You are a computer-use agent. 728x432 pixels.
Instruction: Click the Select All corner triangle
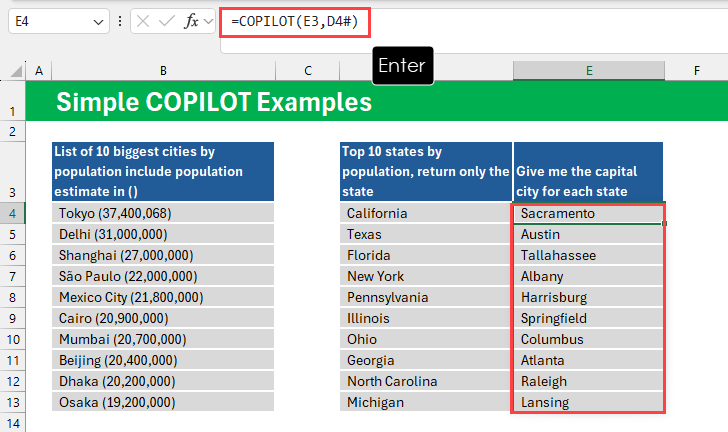click(x=17, y=71)
